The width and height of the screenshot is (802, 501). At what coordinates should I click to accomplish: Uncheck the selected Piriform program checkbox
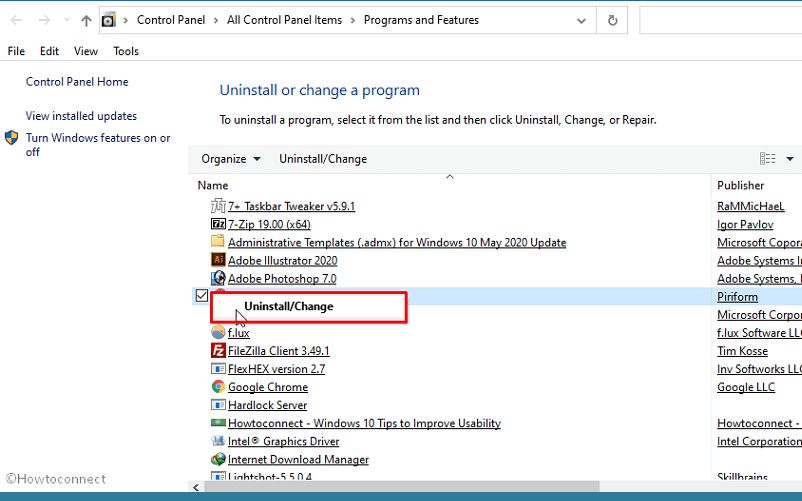(202, 295)
